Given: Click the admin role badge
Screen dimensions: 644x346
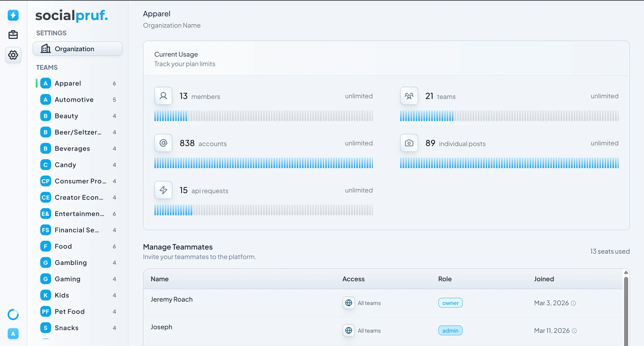Looking at the screenshot, I should (450, 330).
